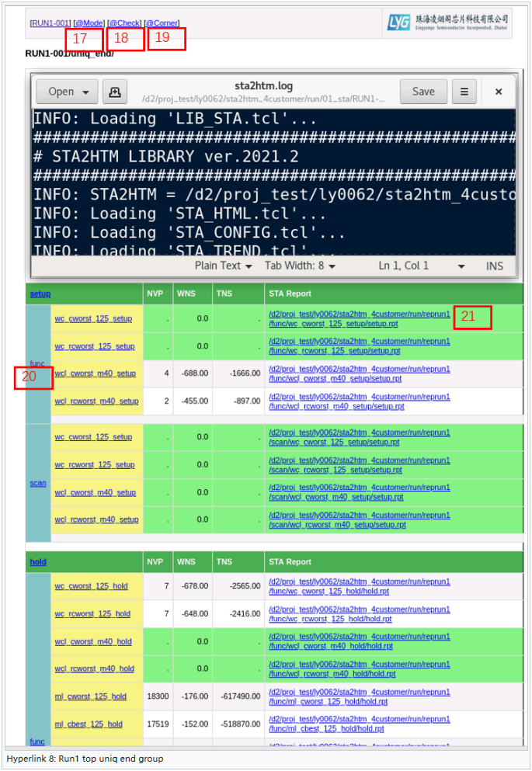This screenshot has height=771, width=532.
Task: Toggle the INS insert mode indicator
Action: [x=494, y=266]
